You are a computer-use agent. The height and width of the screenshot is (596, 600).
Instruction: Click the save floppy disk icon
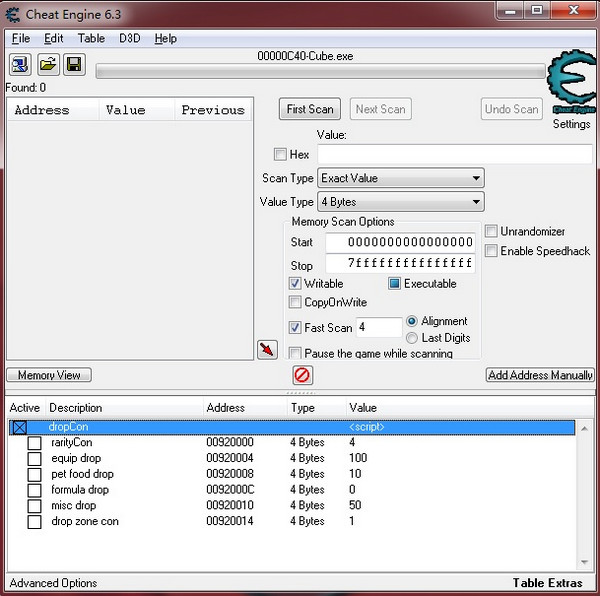click(74, 65)
